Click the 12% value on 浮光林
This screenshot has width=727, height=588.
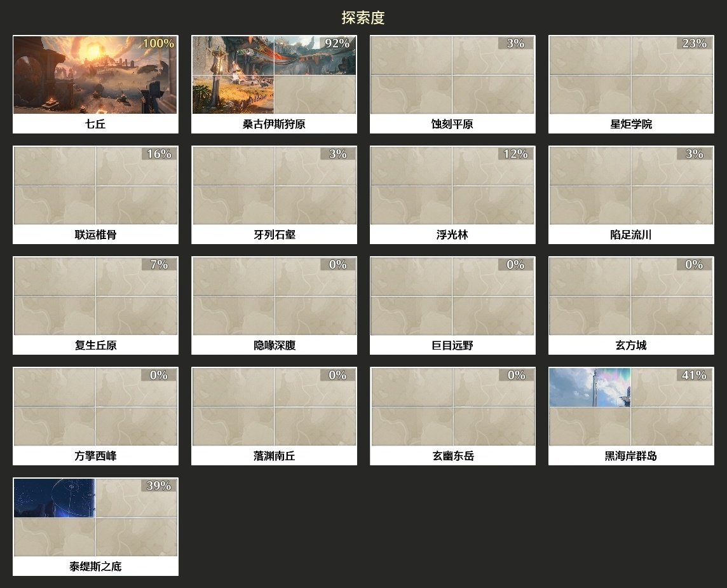[515, 153]
